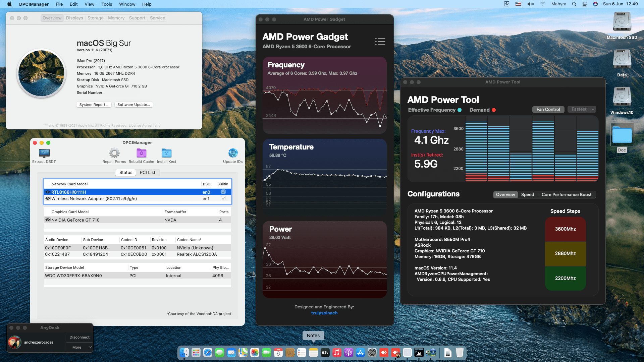Open the Tools menu
This screenshot has width=644, height=362.
(107, 4)
